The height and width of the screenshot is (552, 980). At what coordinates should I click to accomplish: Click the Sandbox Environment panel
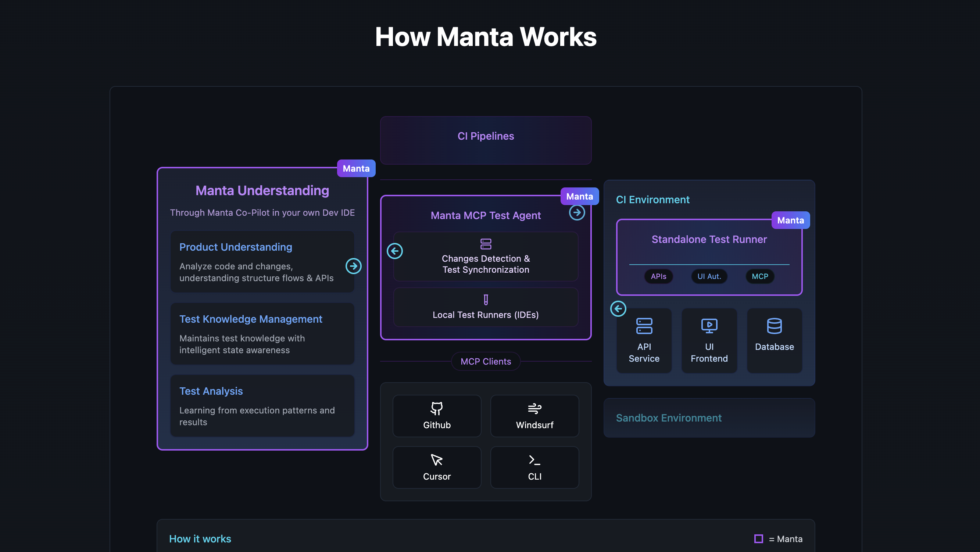click(x=709, y=417)
